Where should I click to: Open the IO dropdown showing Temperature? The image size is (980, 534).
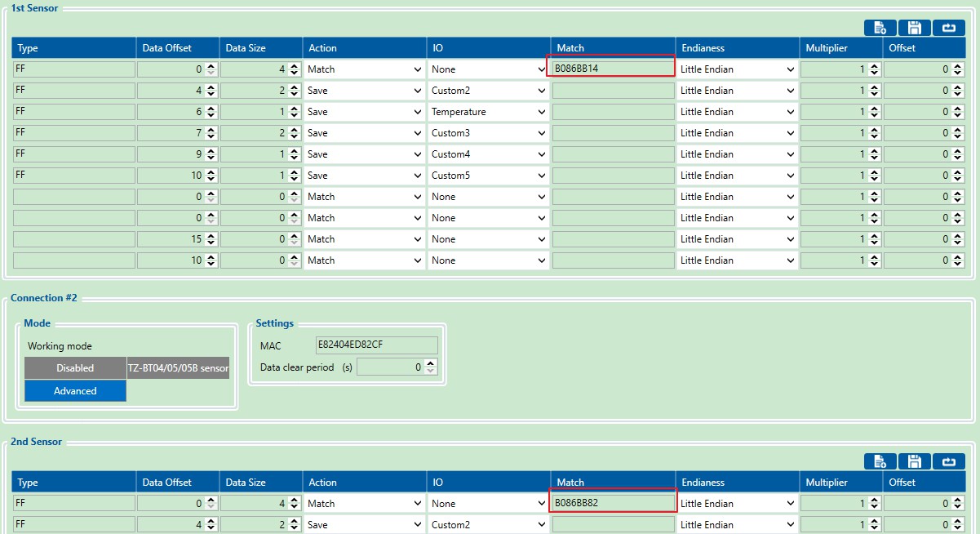click(488, 112)
